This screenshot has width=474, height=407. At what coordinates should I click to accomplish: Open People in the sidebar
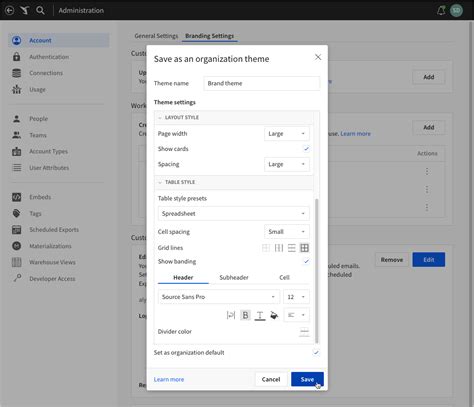tap(38, 119)
